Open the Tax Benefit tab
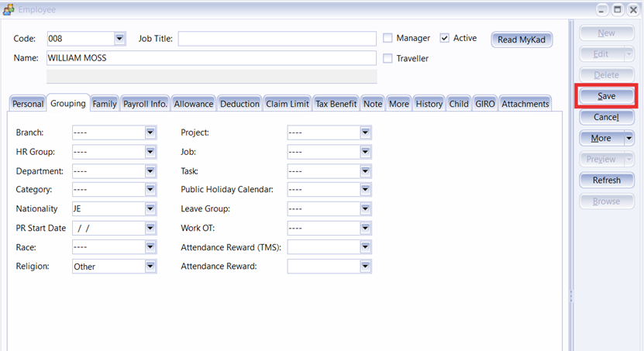Image resolution: width=644 pixels, height=351 pixels. tap(336, 104)
